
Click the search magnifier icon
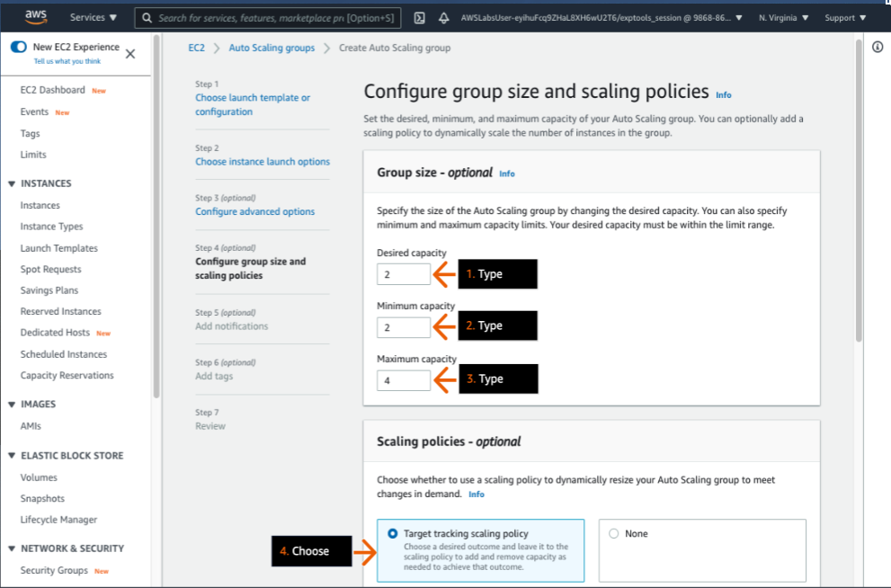click(x=147, y=16)
